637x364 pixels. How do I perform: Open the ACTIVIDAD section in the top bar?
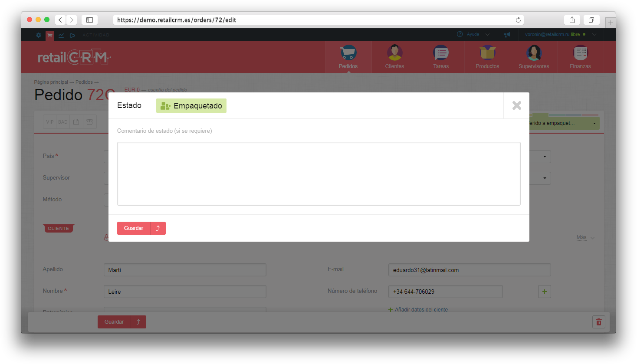[96, 35]
